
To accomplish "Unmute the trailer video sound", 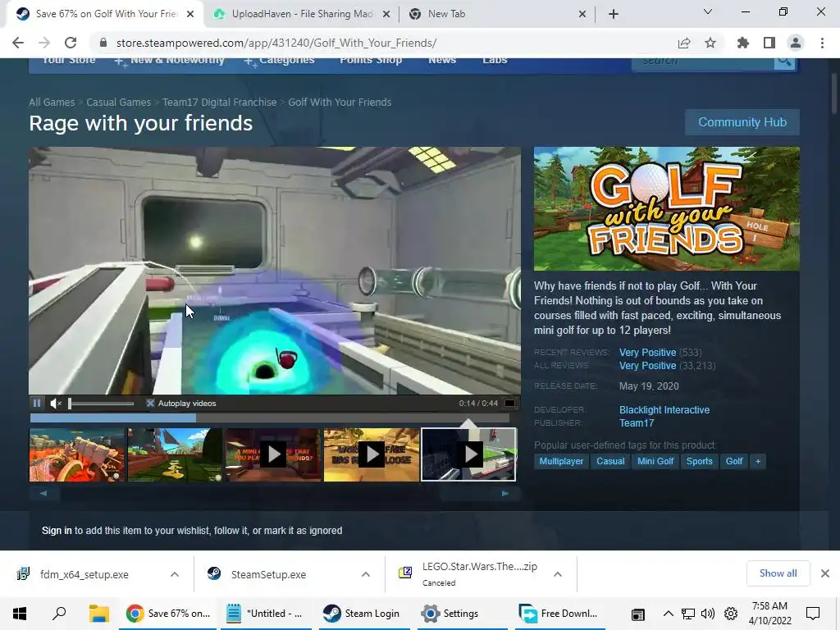I will (56, 404).
